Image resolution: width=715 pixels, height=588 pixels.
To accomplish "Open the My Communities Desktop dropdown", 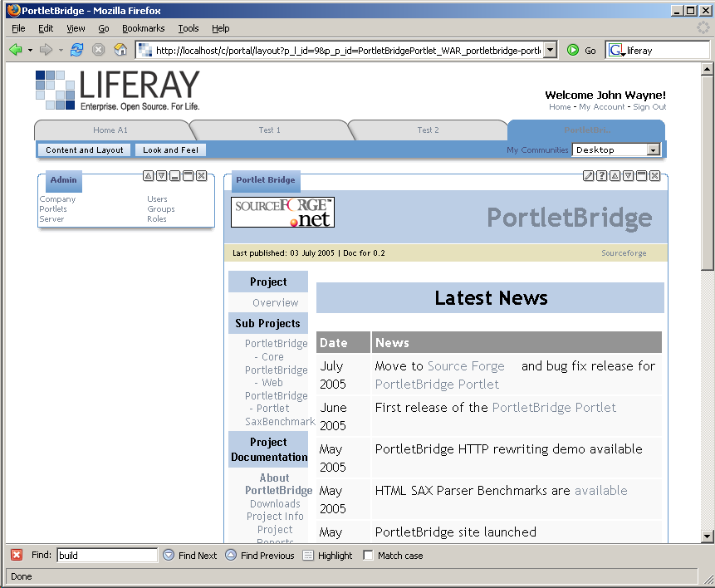I will [x=653, y=150].
